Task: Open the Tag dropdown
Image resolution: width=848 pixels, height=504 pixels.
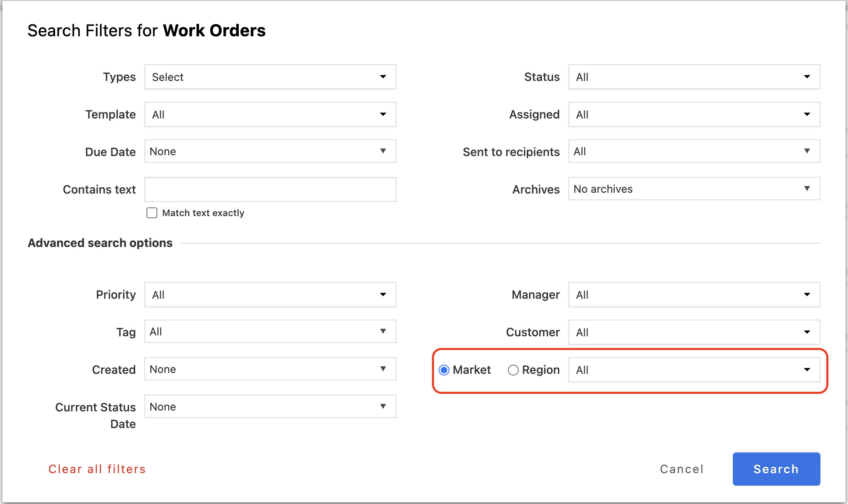Action: (x=270, y=332)
